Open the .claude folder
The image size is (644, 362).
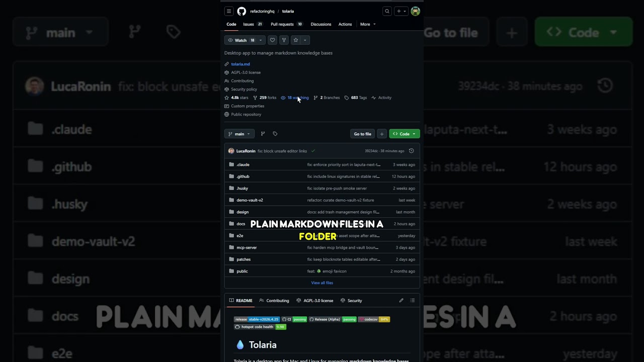coord(243,164)
